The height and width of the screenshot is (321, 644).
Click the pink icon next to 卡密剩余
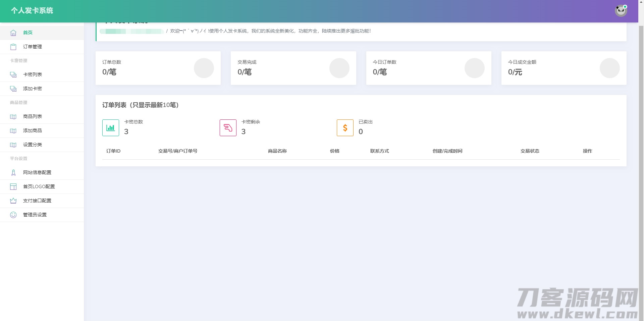point(228,128)
